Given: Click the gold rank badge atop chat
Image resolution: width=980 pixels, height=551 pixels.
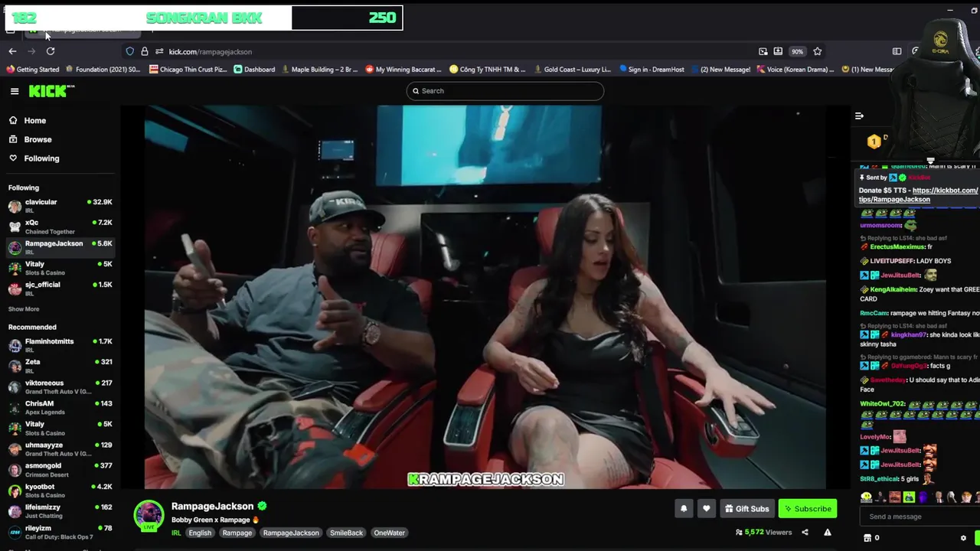Looking at the screenshot, I should (874, 142).
